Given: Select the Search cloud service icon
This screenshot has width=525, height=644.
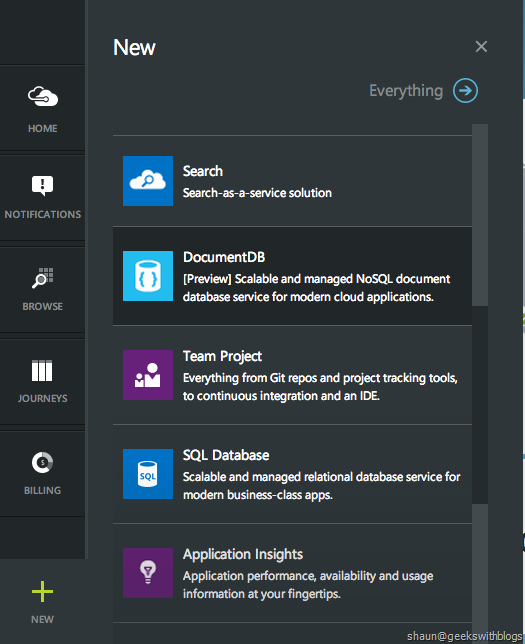Looking at the screenshot, I should click(x=148, y=181).
